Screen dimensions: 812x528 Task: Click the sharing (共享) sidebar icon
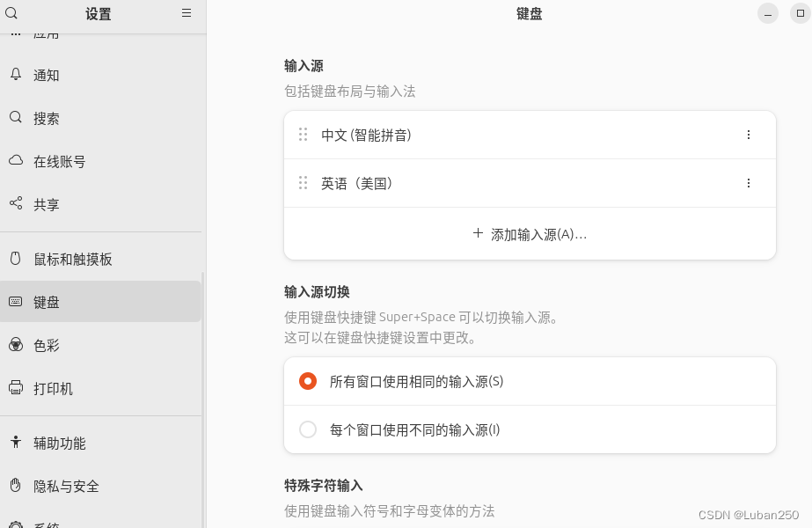click(x=15, y=204)
